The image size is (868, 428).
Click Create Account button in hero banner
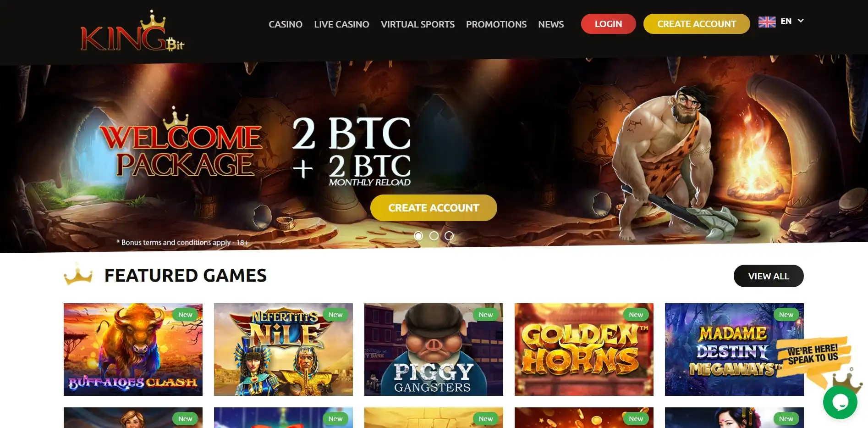pyautogui.click(x=434, y=208)
